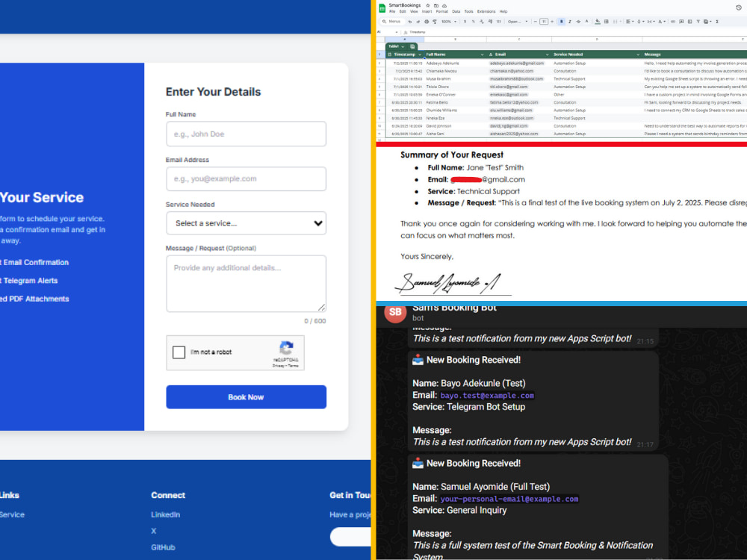Open the X footer link

point(153,531)
